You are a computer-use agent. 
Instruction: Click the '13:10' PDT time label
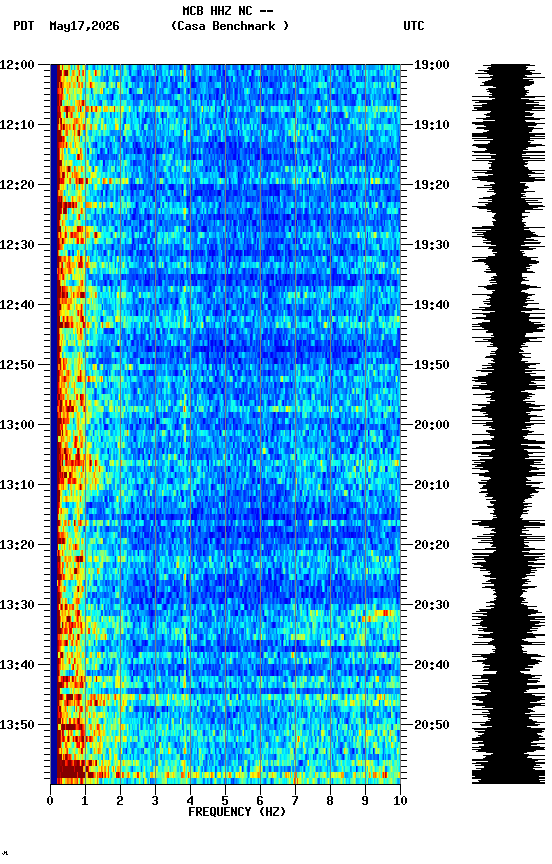coord(17,485)
